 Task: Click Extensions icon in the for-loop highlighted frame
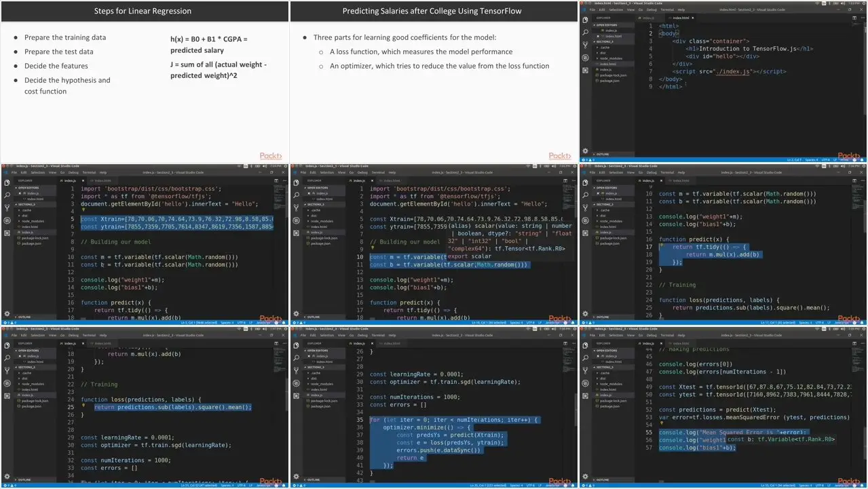(296, 396)
